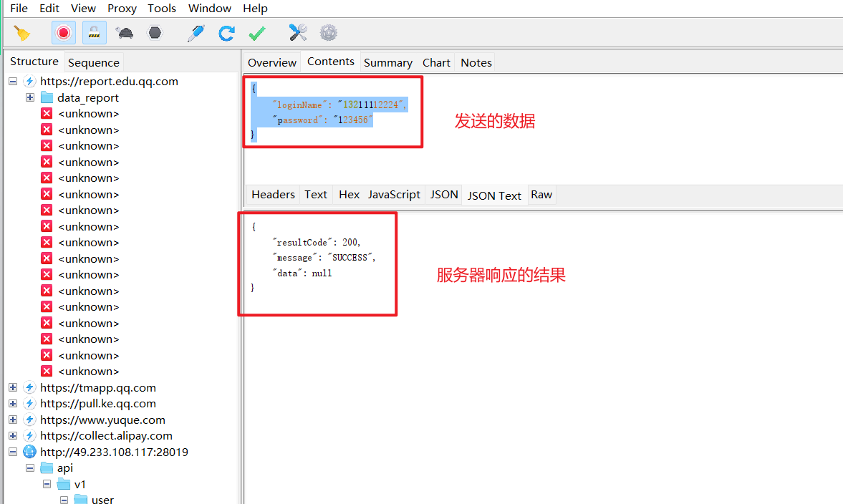The height and width of the screenshot is (504, 843).
Task: Clear the session with the broom icon
Action: pos(22,34)
